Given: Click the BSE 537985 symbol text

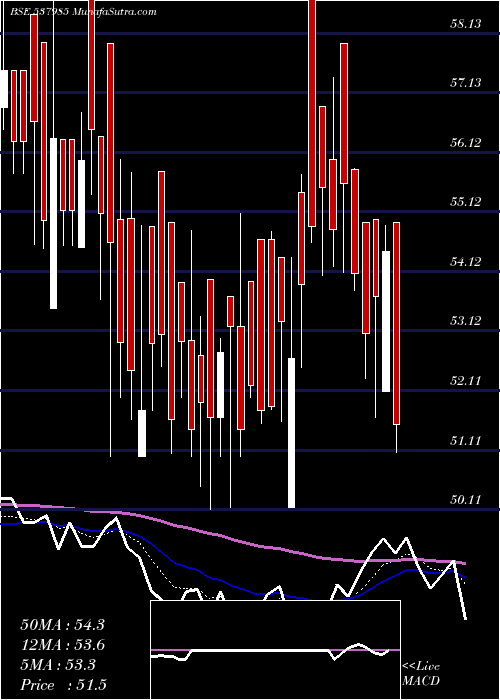Looking at the screenshot, I should (38, 12).
